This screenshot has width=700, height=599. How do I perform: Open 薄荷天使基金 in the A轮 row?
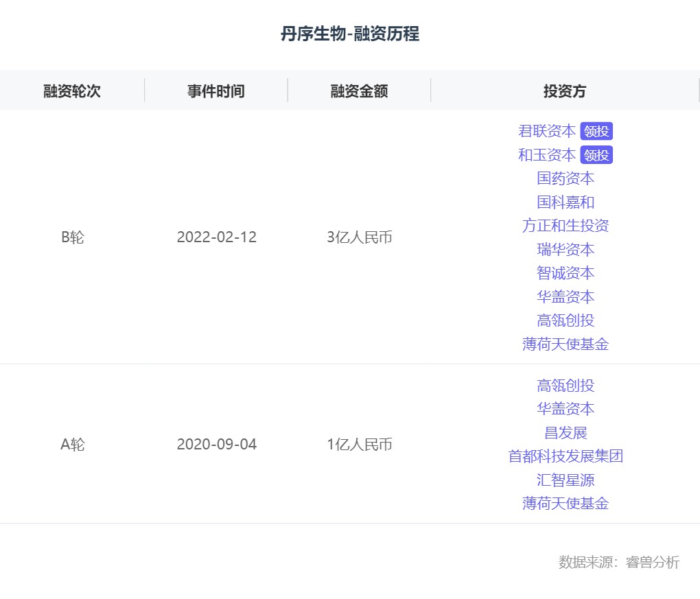[x=565, y=504]
